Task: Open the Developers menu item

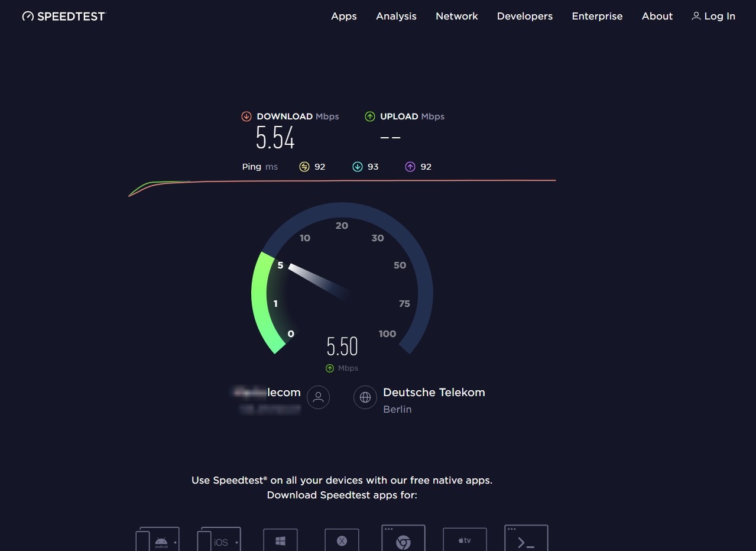Action: (x=524, y=17)
